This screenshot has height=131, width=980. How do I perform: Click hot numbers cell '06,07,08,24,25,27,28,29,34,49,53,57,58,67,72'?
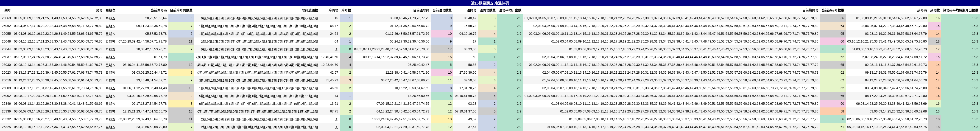pos(894,57)
